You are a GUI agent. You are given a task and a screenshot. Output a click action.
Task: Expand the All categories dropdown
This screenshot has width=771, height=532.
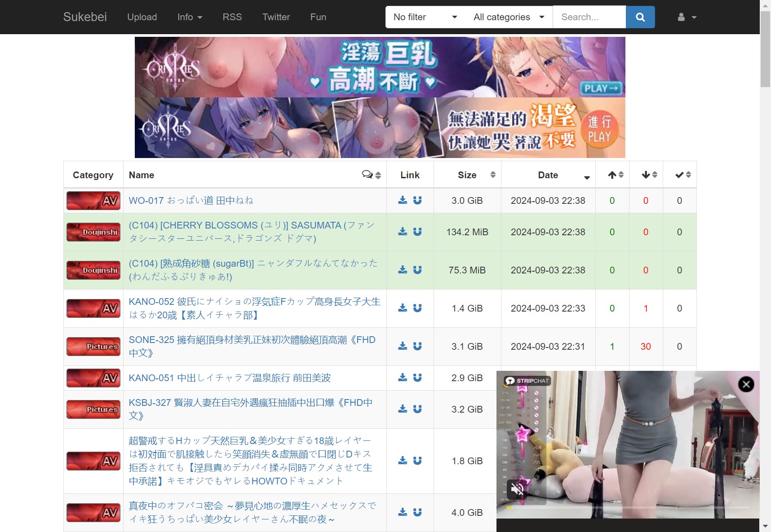click(508, 17)
